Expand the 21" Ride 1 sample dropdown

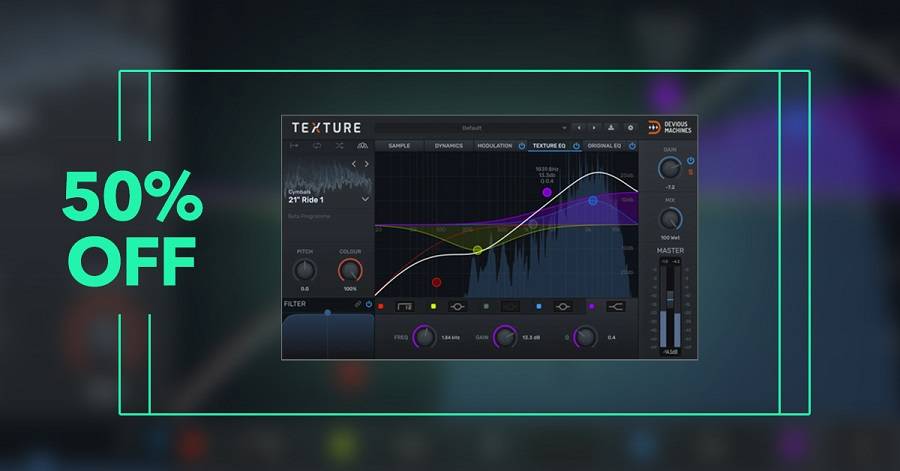click(x=364, y=199)
